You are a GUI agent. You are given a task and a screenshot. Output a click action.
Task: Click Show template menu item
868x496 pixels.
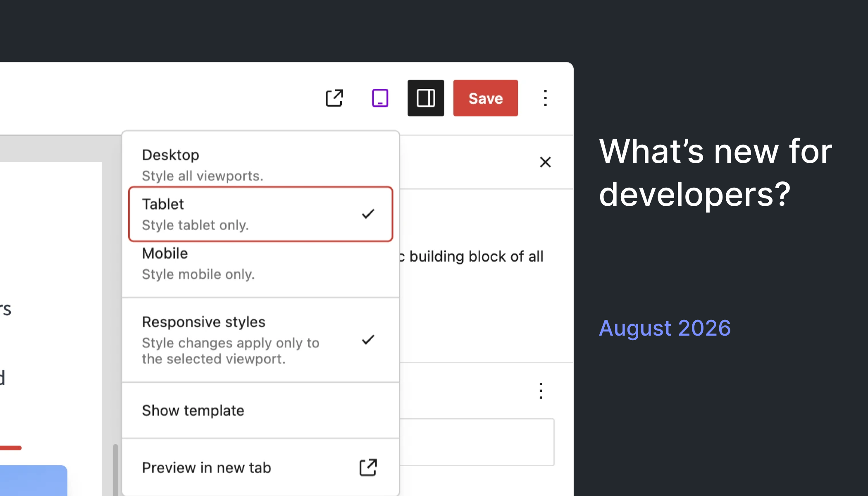[260, 410]
